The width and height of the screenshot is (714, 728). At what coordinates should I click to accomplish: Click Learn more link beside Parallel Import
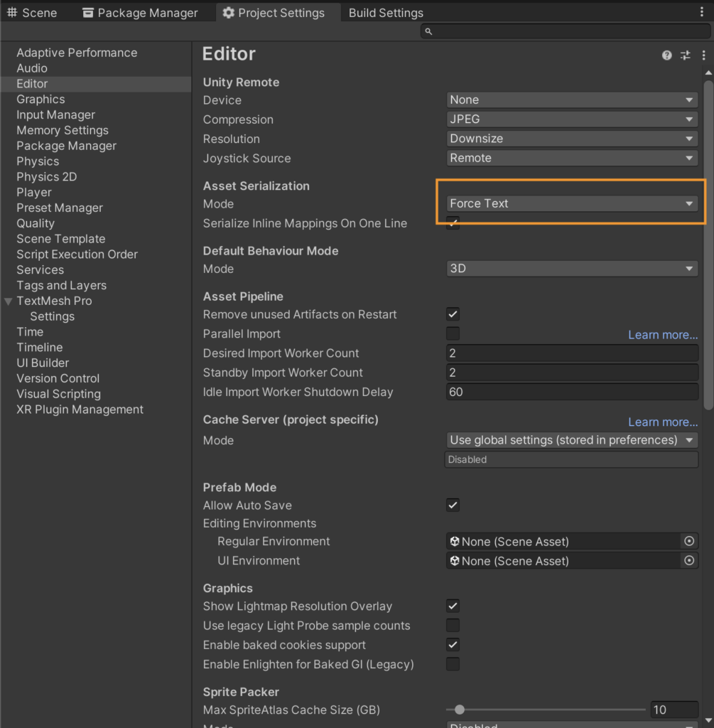[663, 335]
